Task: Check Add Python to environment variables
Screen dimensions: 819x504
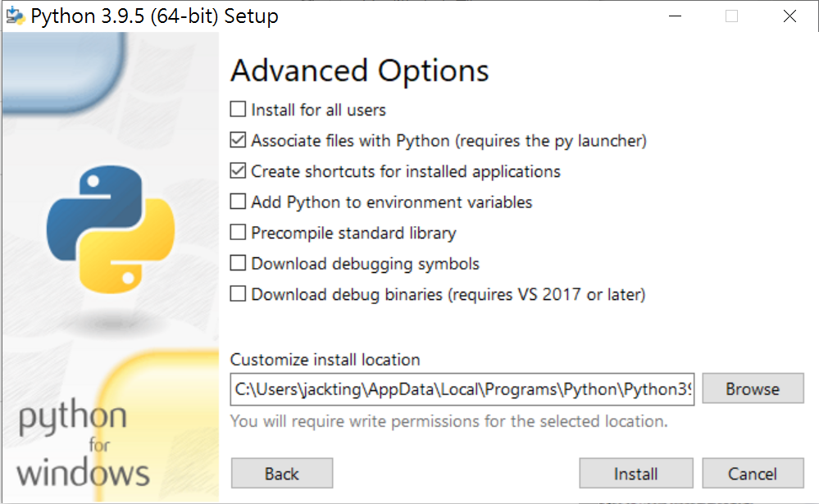Action: [238, 202]
